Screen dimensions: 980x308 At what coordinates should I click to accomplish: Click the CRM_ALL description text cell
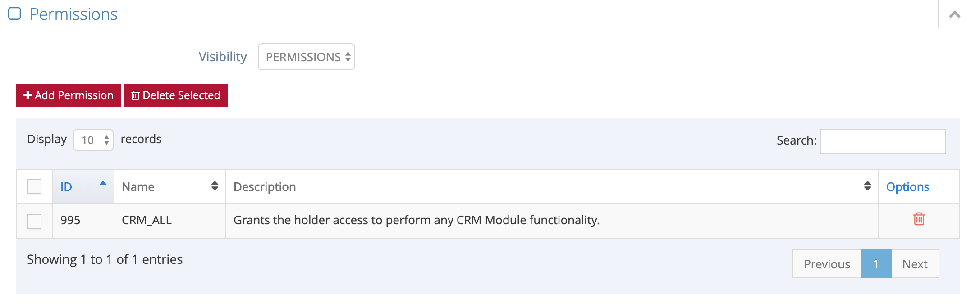pyautogui.click(x=416, y=220)
